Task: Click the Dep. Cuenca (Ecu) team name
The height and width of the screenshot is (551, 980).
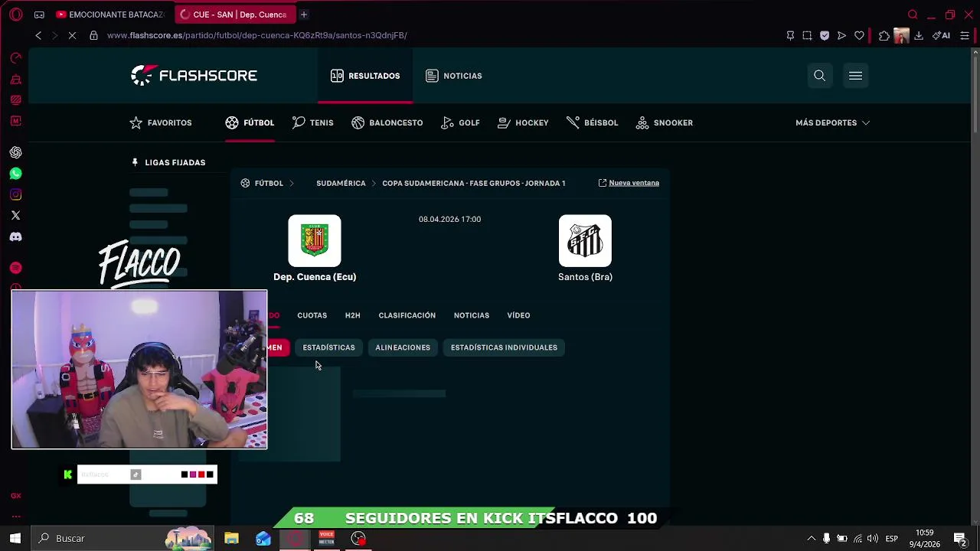Action: (315, 277)
